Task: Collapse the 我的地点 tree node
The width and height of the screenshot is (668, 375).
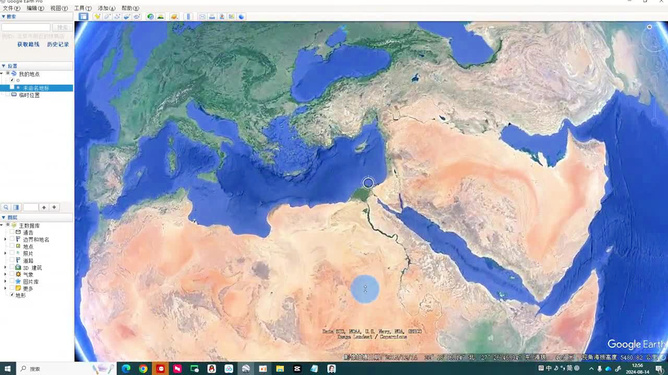Action: point(2,74)
